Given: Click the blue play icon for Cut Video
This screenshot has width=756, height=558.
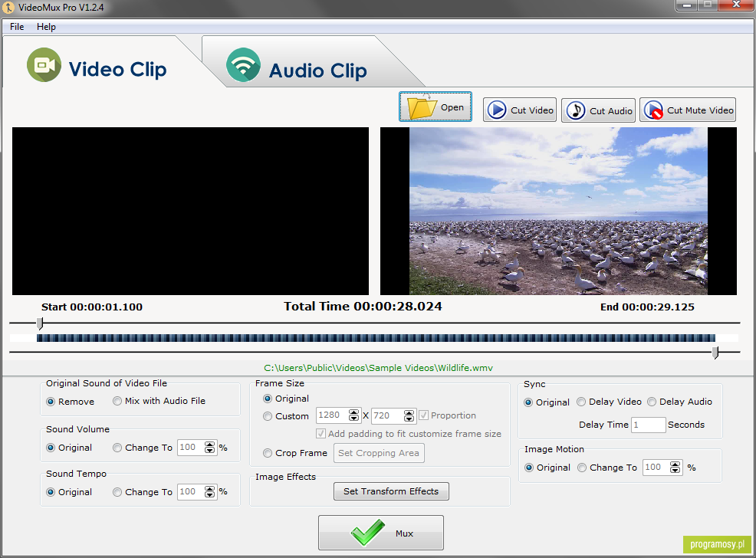Looking at the screenshot, I should coord(497,110).
